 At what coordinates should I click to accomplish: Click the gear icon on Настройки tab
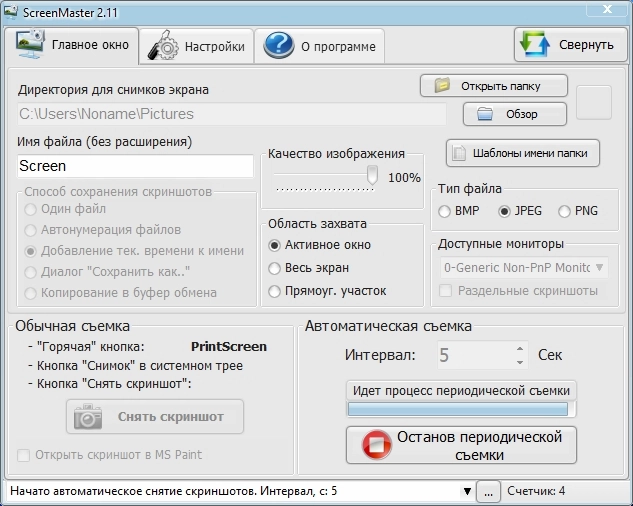click(x=163, y=46)
